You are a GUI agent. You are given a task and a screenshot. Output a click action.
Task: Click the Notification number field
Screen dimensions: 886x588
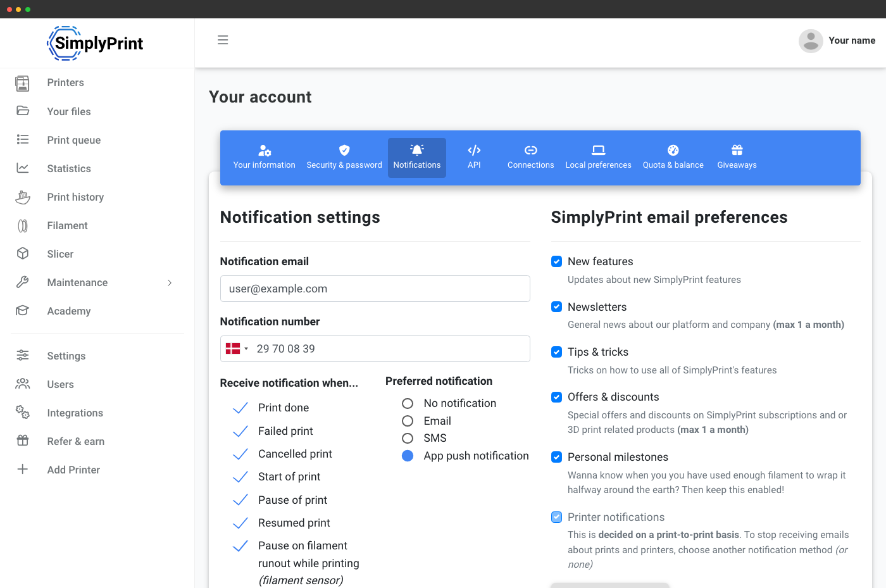375,349
